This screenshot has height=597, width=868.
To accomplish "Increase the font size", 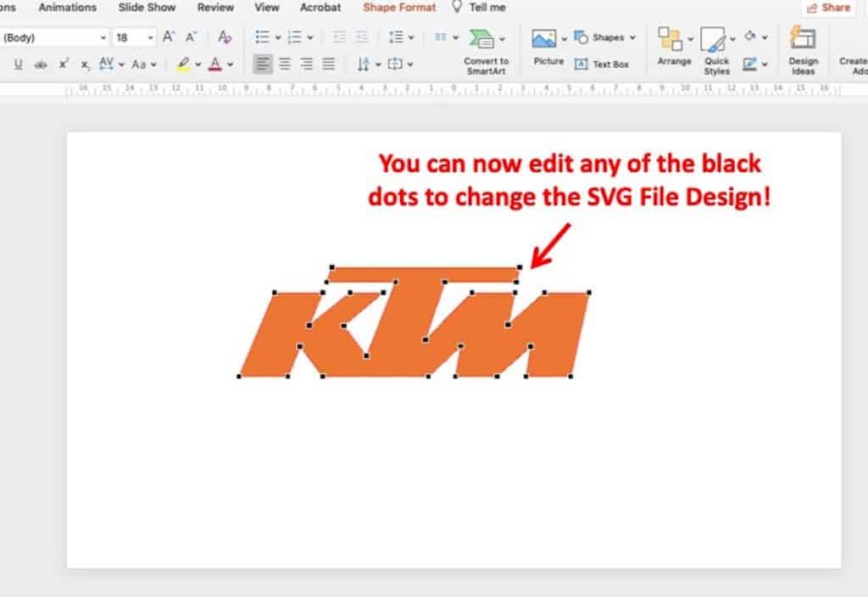I will pos(167,37).
